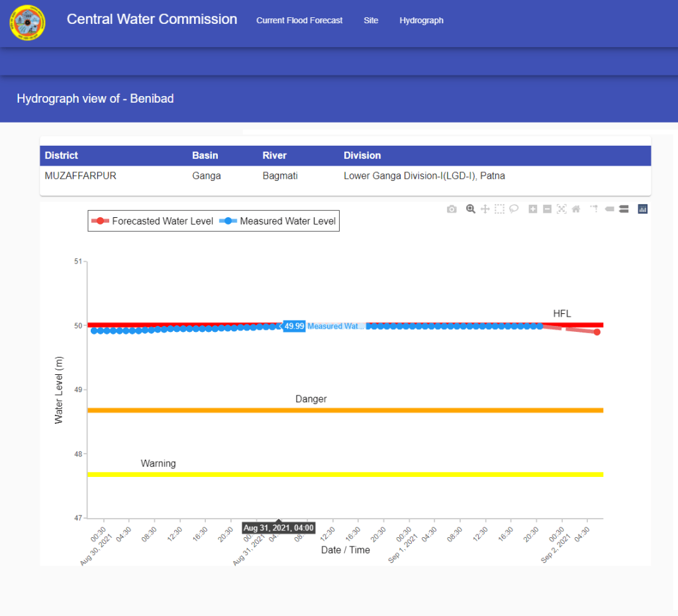Click the Autoscale icon in chart toolbar
The image size is (678, 616).
click(561, 209)
